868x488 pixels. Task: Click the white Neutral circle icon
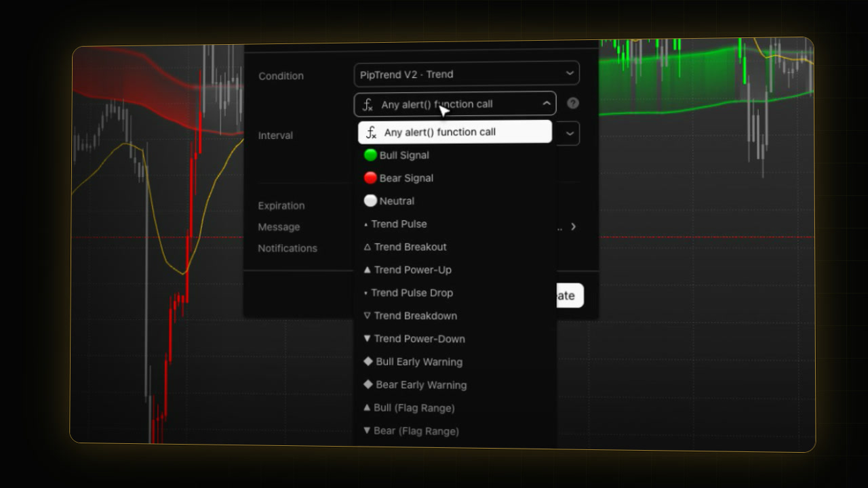click(370, 201)
